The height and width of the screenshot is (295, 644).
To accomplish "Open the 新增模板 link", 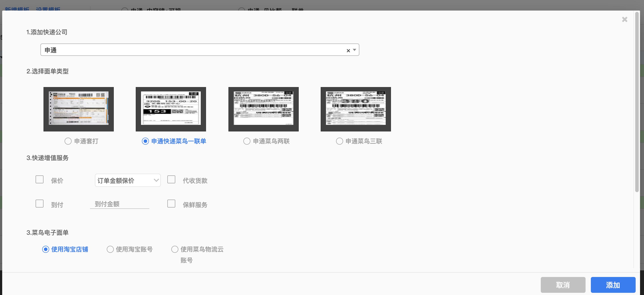I will coord(16,9).
